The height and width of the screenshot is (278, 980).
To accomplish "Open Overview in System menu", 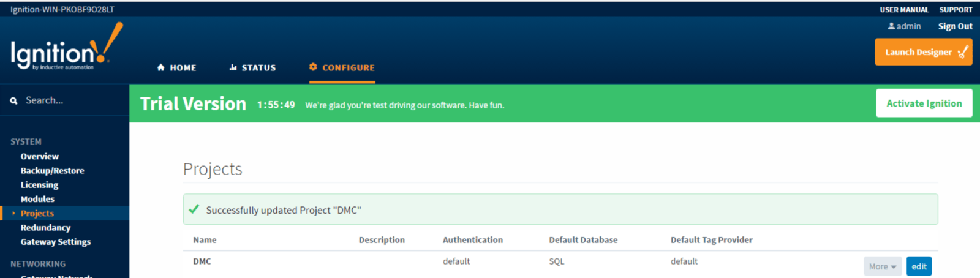I will click(x=40, y=157).
